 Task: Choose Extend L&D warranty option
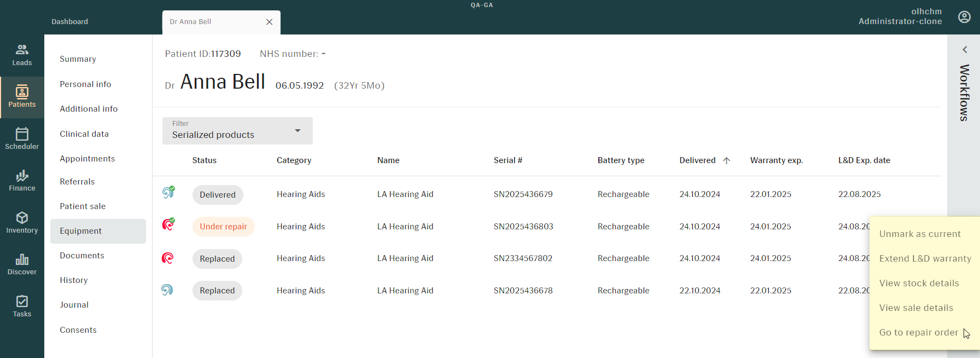925,258
